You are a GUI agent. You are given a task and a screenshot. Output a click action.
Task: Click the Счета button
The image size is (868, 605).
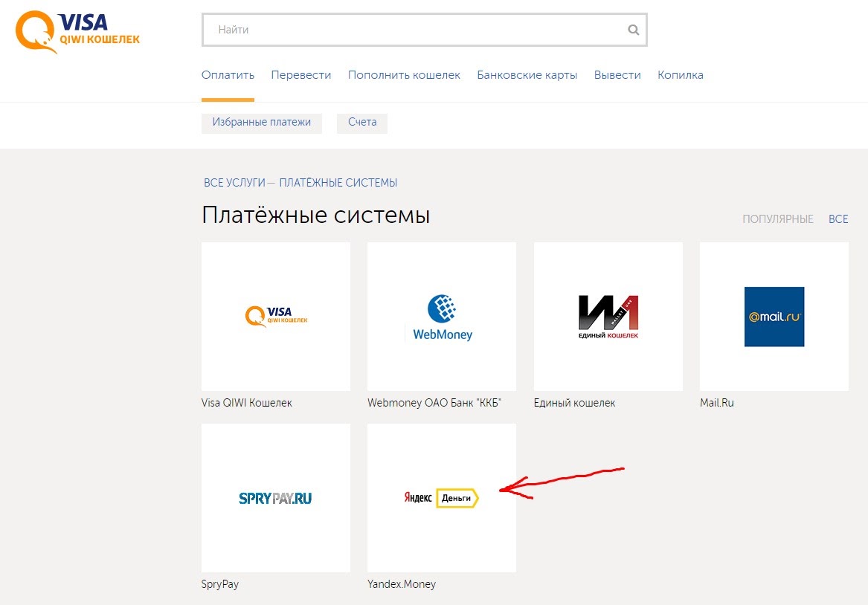pos(362,122)
